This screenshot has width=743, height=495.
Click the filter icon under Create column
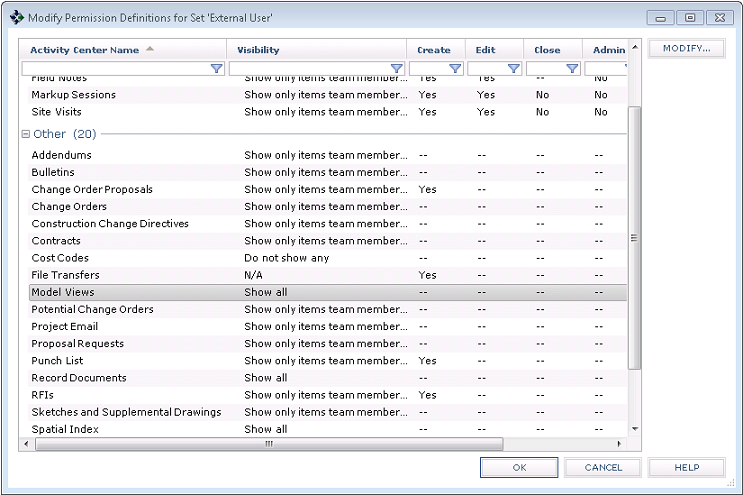[x=455, y=69]
